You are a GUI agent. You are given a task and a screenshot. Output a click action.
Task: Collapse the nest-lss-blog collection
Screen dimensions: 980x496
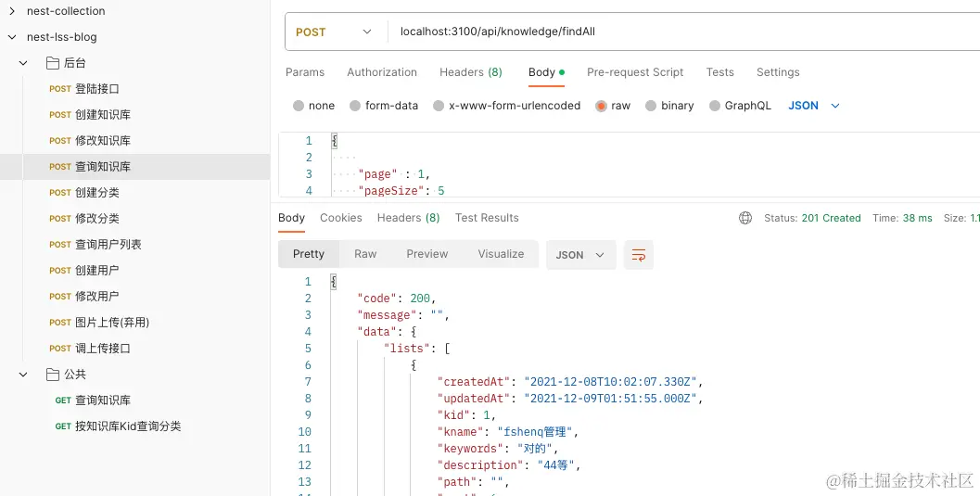(12, 37)
